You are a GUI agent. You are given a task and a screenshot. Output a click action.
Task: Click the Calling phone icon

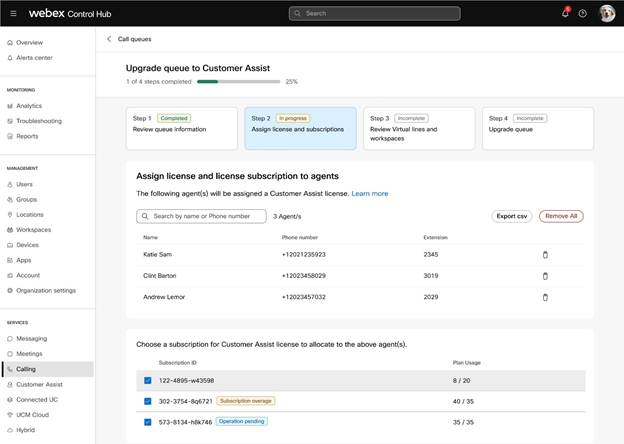10,369
